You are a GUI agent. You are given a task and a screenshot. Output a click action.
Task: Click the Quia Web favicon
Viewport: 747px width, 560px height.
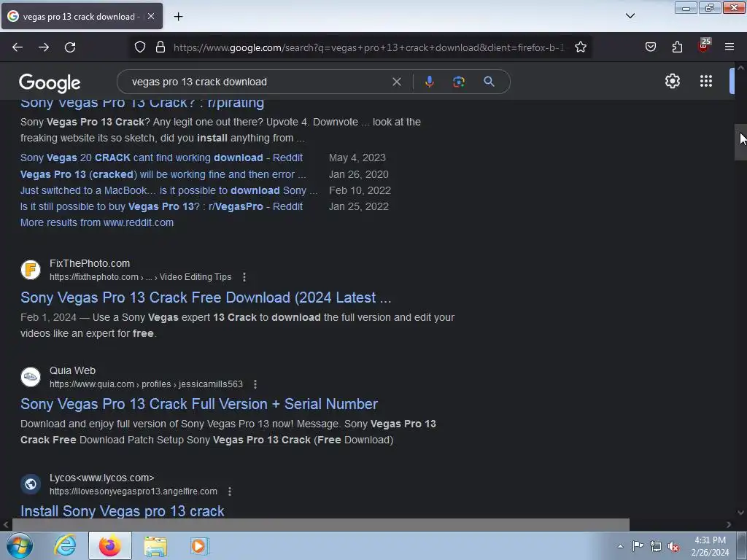tap(31, 377)
